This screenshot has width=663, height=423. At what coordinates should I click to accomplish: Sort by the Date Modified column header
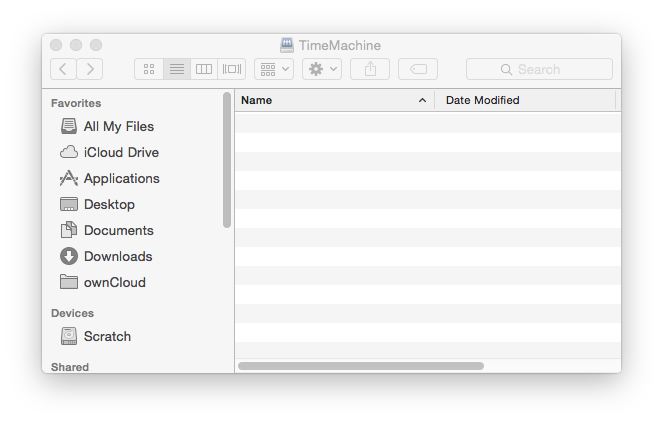(525, 100)
